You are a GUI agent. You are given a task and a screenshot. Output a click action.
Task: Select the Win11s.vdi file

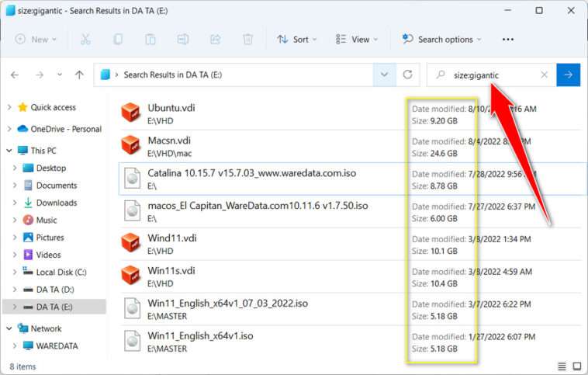tap(351, 276)
